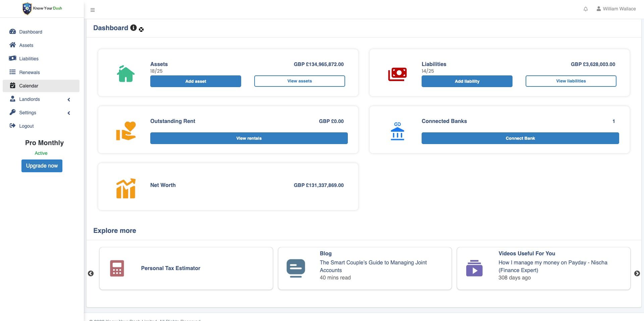The image size is (644, 321).
Task: Select the Logout menu item
Action: coord(41,126)
